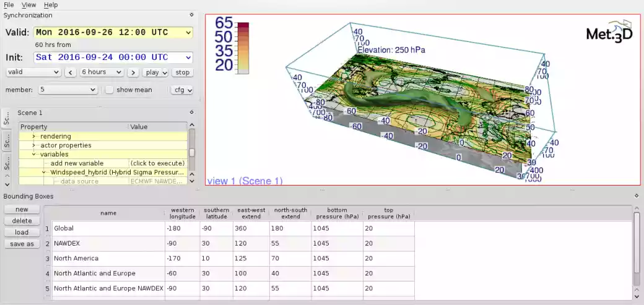Click '(click to execute)' for add new variable
This screenshot has width=644, height=305.
click(158, 163)
